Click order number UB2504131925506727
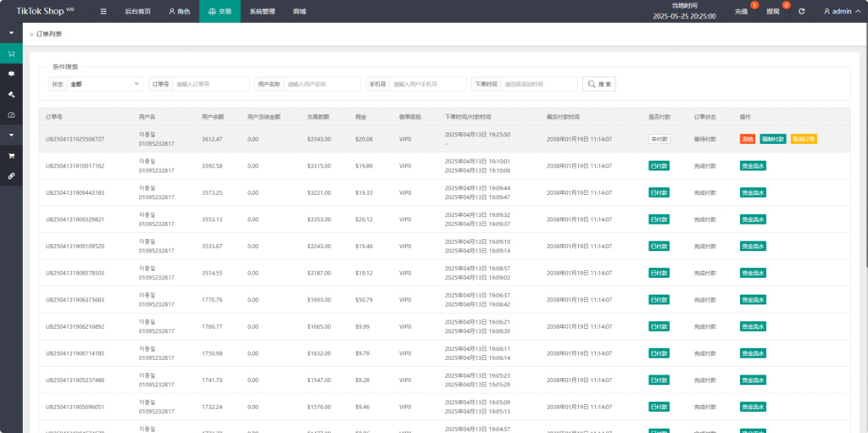 (x=75, y=139)
